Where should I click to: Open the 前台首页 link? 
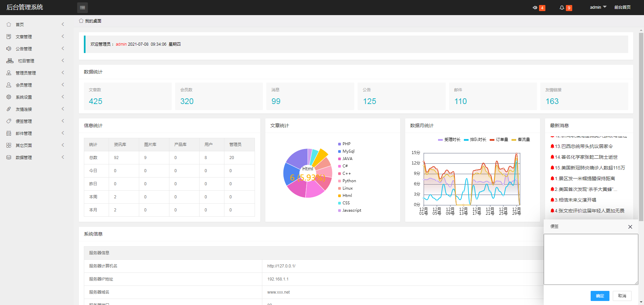tap(622, 7)
